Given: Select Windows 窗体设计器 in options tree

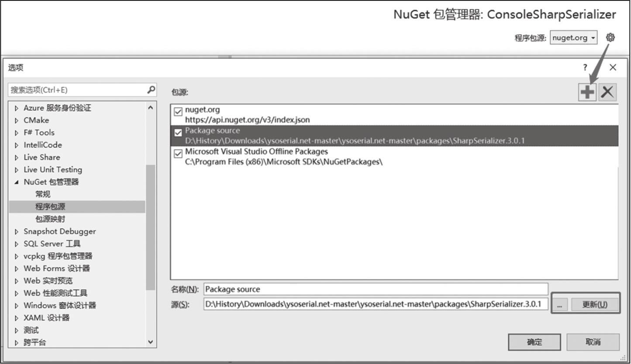Looking at the screenshot, I should point(60,306).
